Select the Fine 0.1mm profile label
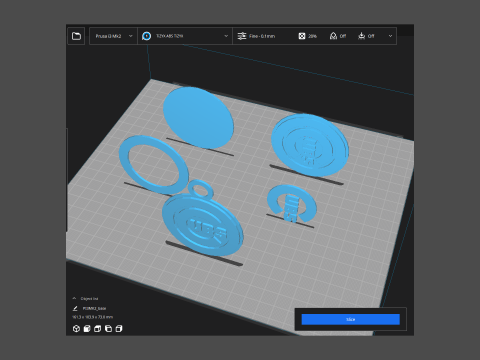The image size is (480, 360). point(262,36)
